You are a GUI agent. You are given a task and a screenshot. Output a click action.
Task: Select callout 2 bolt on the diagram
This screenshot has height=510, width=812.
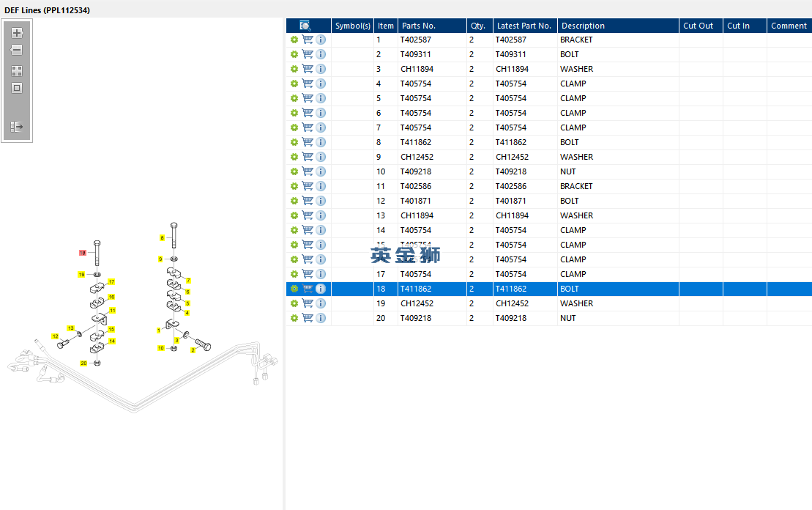(193, 350)
